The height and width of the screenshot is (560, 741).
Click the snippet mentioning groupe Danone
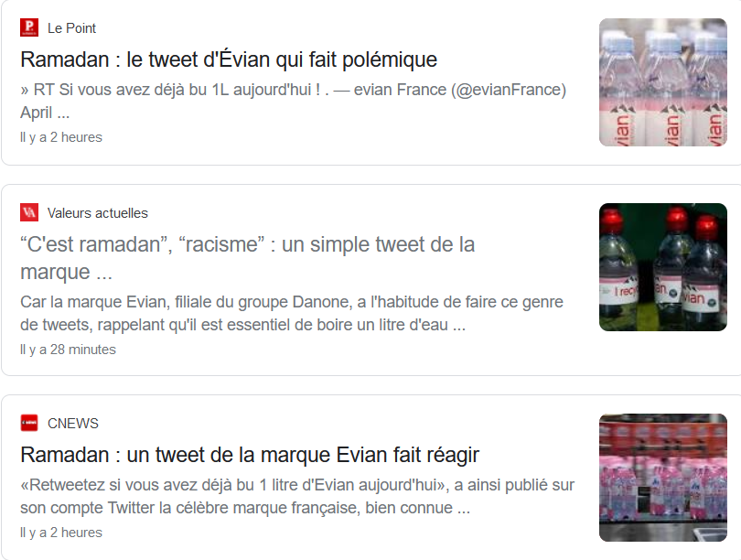point(292,313)
